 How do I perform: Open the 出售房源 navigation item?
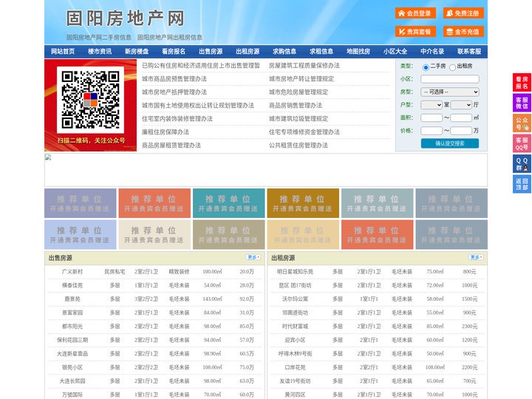click(x=211, y=52)
